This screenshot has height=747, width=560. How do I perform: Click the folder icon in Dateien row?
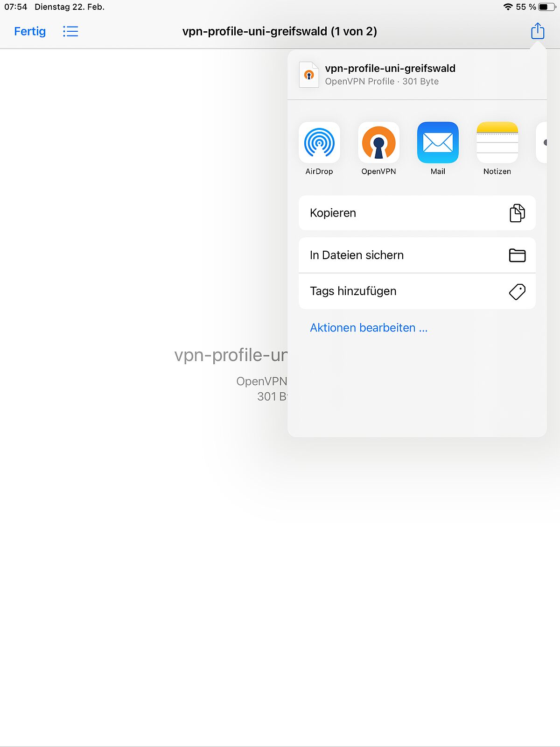(517, 255)
